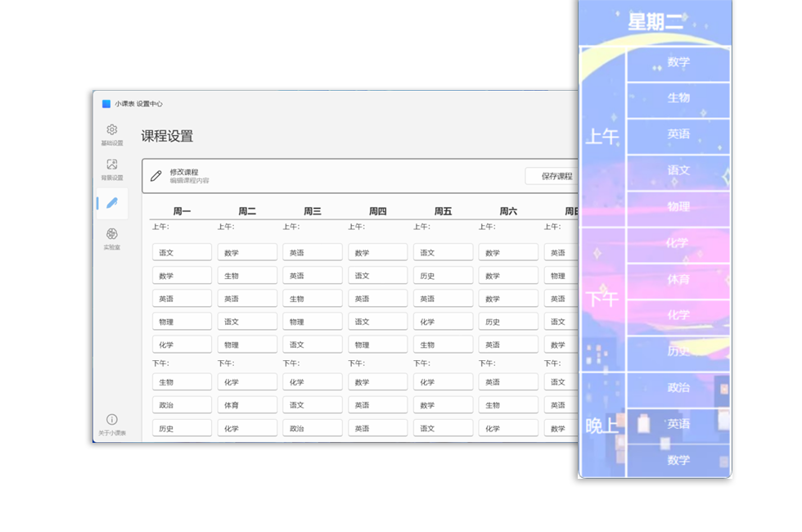802x532 pixels.
Task: Select 历史 field in the 周五 column
Action: coord(443,276)
